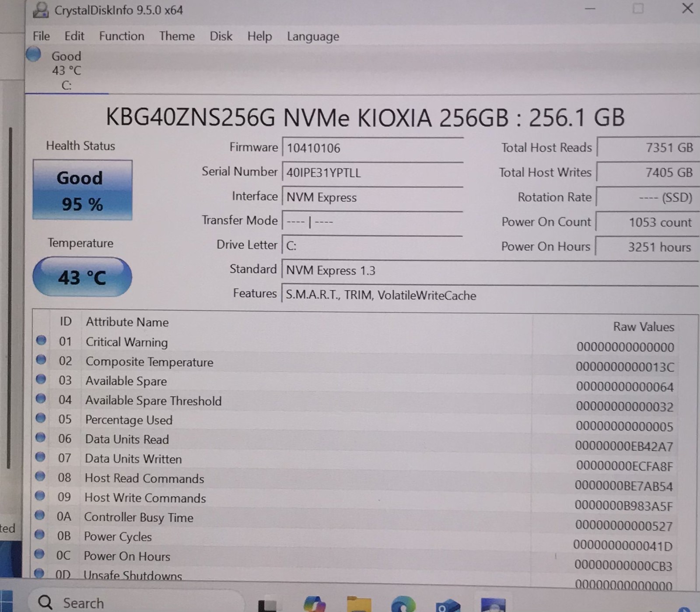Click the status dot for Data Units Read
This screenshot has width=700, height=612.
[40, 437]
